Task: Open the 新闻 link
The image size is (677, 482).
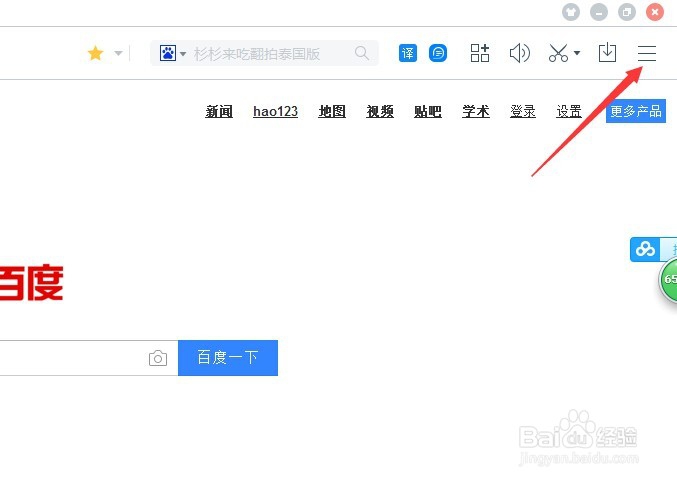Action: tap(219, 111)
